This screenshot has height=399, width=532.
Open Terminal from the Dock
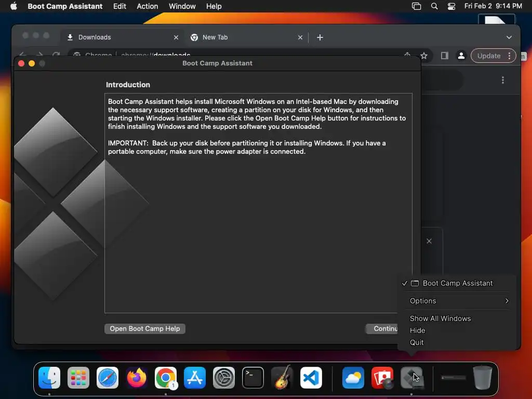pos(253,378)
